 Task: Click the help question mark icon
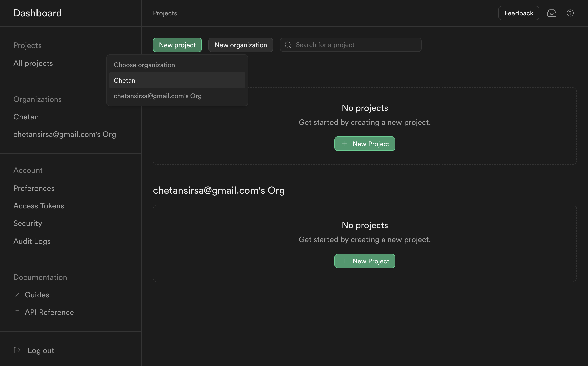pyautogui.click(x=570, y=13)
